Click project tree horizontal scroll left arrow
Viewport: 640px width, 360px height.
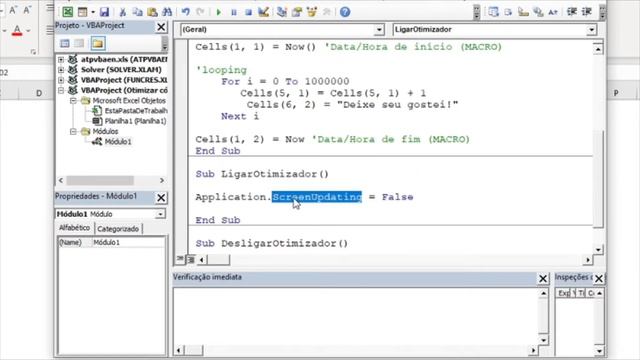point(61,180)
